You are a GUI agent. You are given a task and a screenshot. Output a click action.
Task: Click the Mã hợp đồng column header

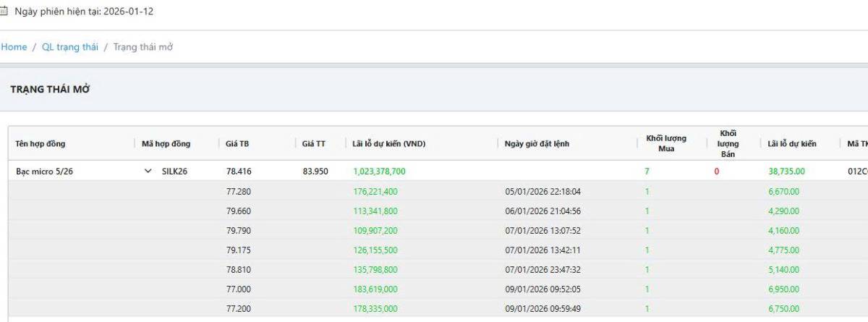click(166, 144)
